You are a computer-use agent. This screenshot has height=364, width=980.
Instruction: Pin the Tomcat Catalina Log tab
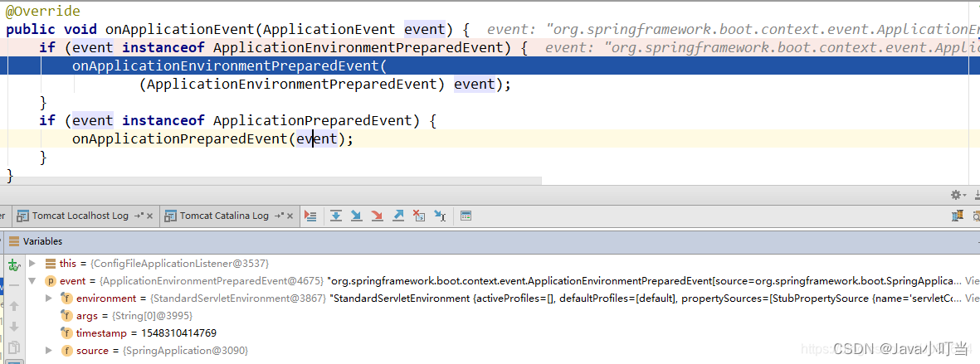coord(279,216)
